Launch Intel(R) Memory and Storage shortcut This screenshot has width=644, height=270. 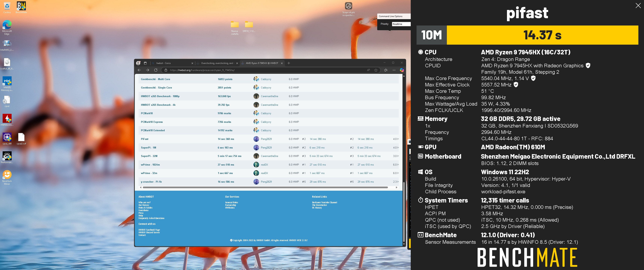click(7, 84)
